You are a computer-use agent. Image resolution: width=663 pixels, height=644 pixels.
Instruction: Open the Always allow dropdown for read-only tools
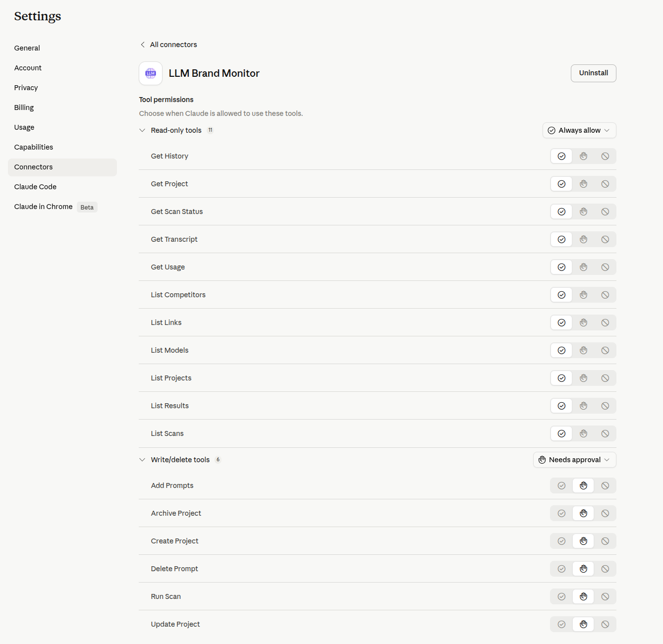click(x=579, y=130)
